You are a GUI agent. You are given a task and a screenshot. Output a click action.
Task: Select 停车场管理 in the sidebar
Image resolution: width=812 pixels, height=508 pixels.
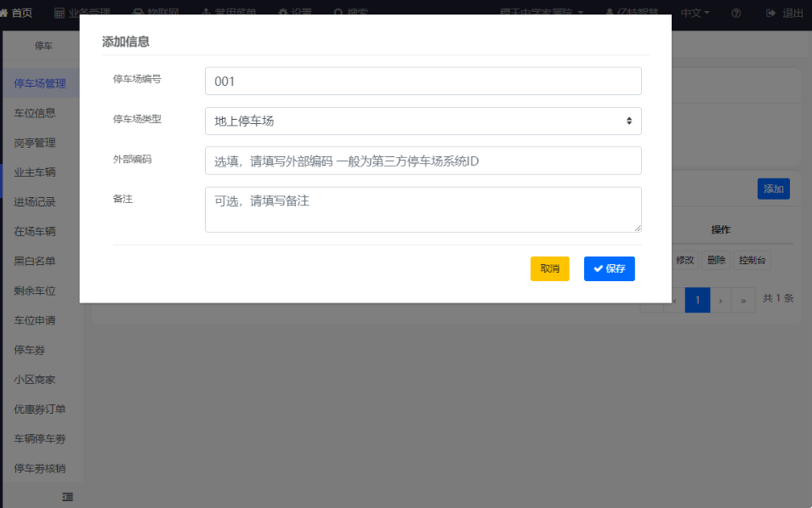pos(40,84)
